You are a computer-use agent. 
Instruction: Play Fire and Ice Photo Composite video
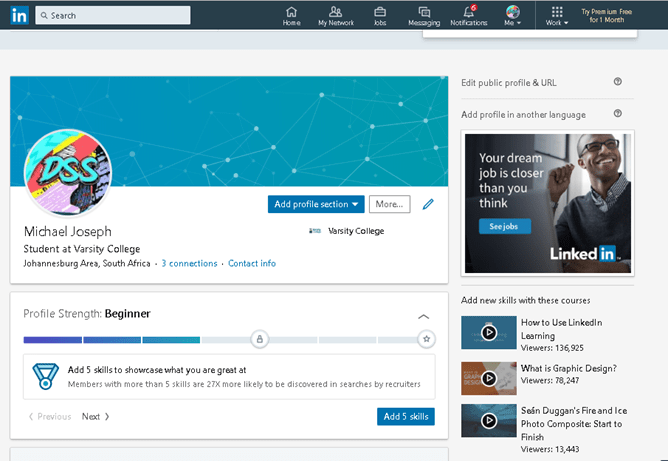pyautogui.click(x=489, y=421)
